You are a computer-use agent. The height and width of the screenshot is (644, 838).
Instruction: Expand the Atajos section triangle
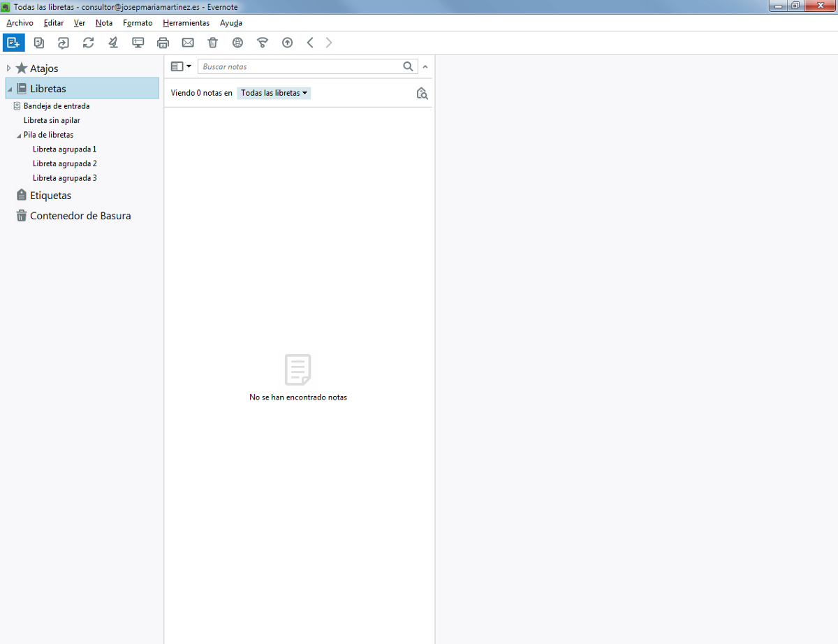(x=8, y=68)
